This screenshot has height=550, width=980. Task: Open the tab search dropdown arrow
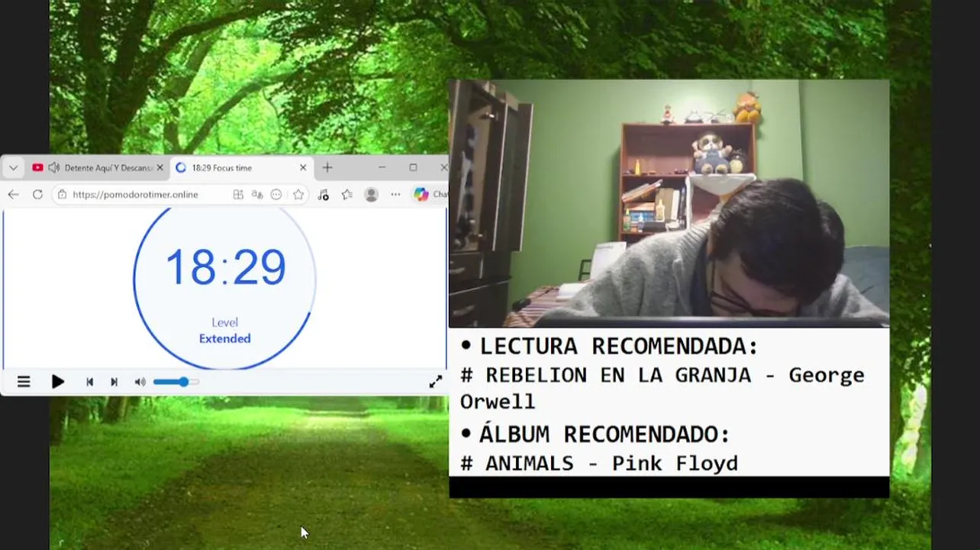13,168
